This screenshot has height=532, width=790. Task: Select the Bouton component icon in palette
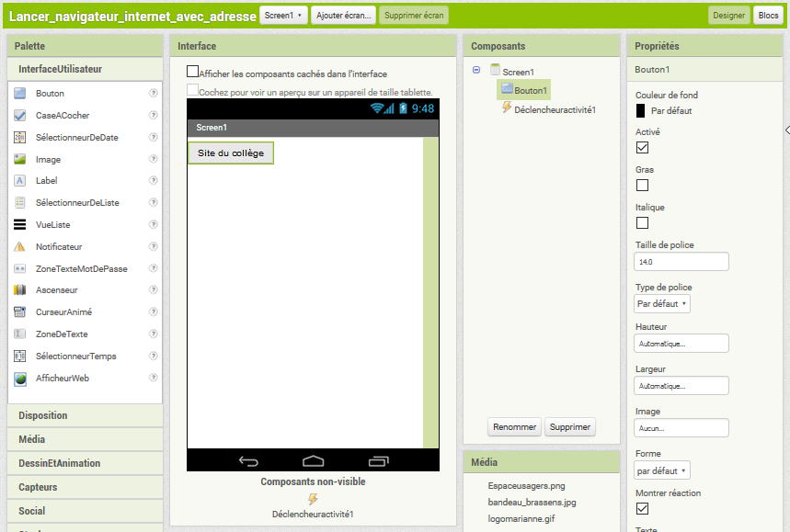point(19,93)
